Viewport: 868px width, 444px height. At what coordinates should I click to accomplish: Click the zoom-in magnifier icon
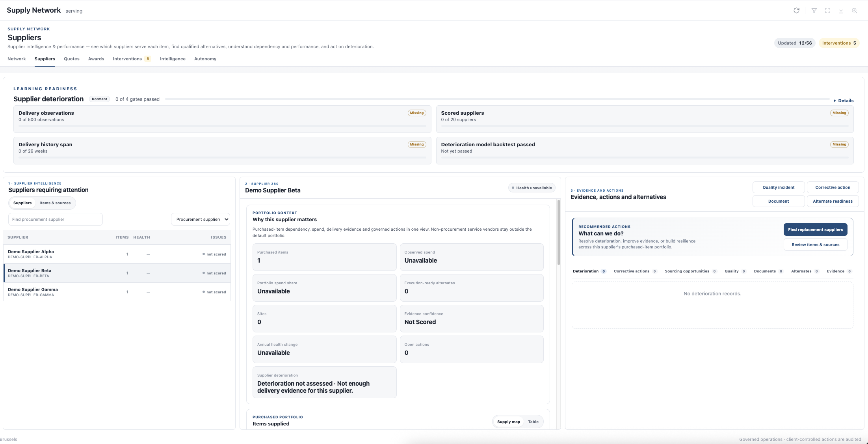tap(854, 11)
